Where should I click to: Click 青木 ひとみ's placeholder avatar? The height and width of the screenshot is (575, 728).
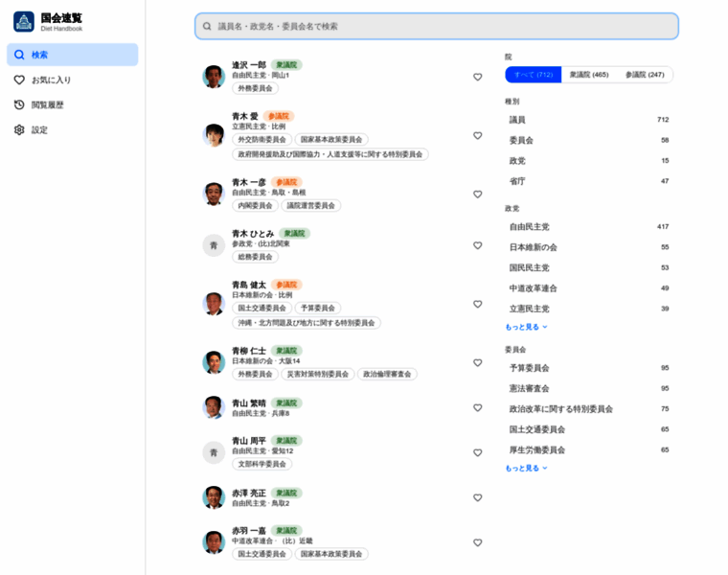(x=214, y=245)
